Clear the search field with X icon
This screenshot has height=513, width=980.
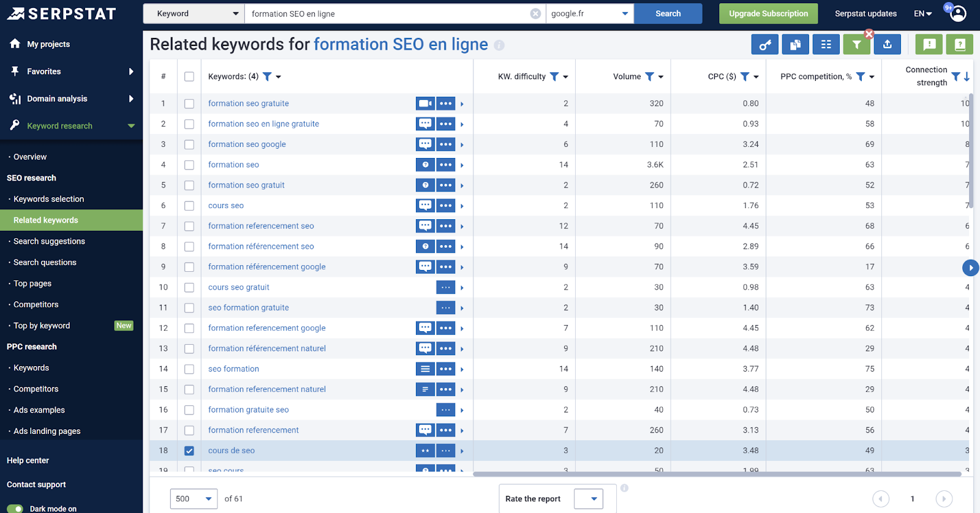[x=535, y=13]
